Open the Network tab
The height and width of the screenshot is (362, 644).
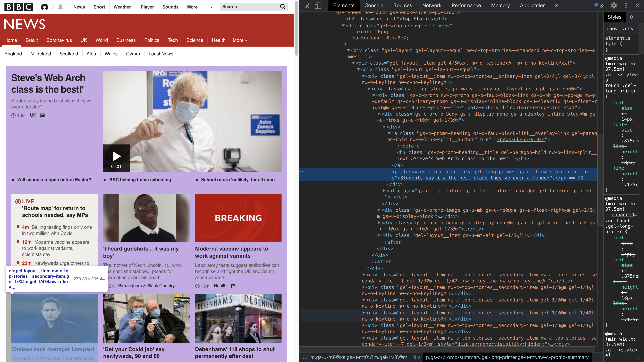pos(432,5)
